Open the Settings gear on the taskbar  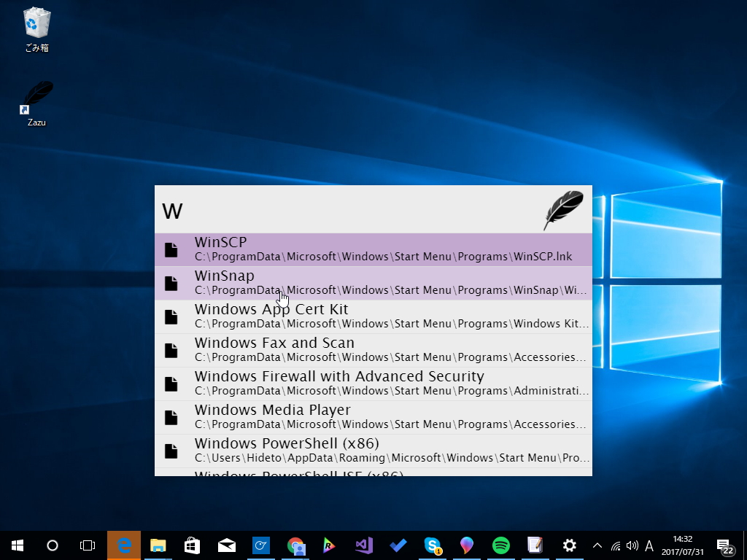click(x=569, y=545)
